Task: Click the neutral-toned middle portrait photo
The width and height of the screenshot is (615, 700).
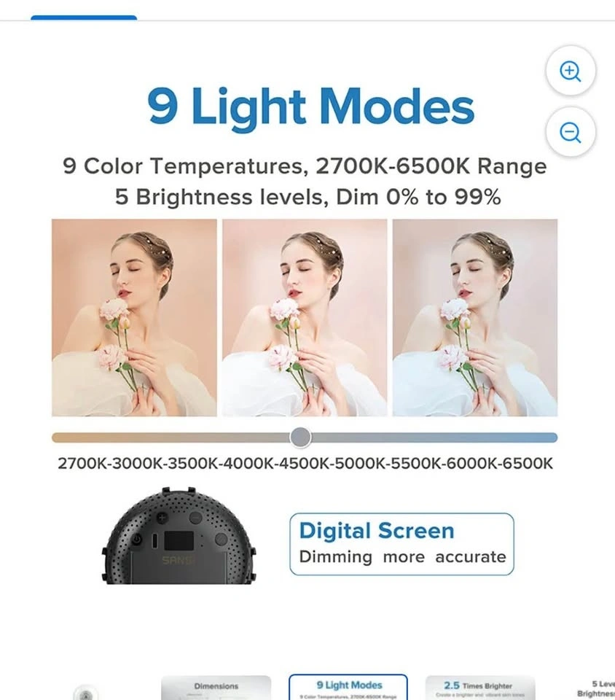Action: point(305,318)
